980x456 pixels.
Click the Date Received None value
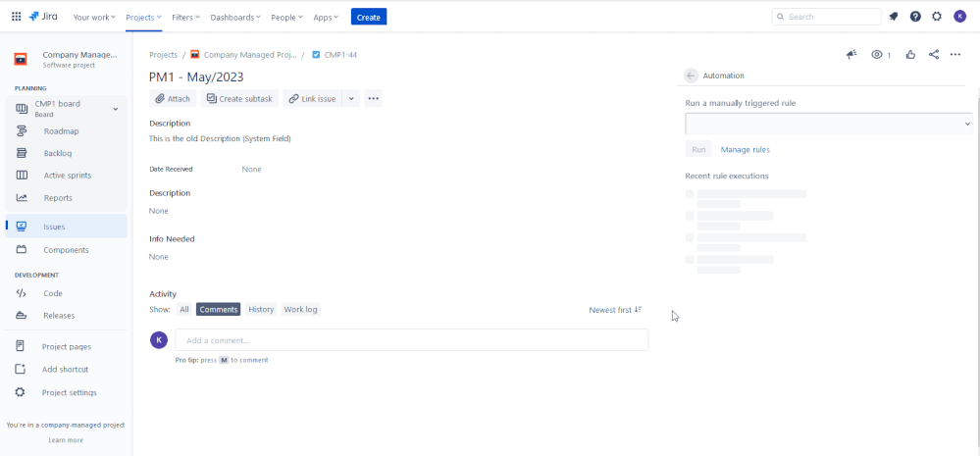point(251,170)
